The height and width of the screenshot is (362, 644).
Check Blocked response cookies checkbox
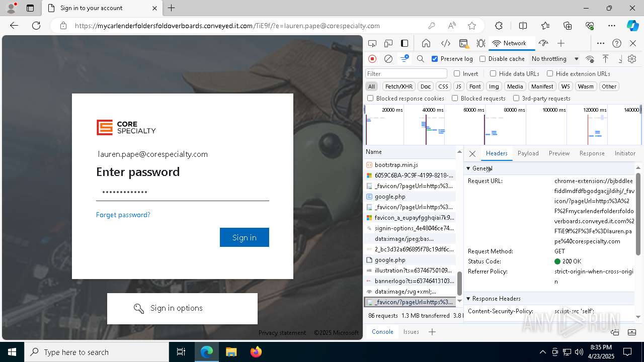click(x=370, y=99)
